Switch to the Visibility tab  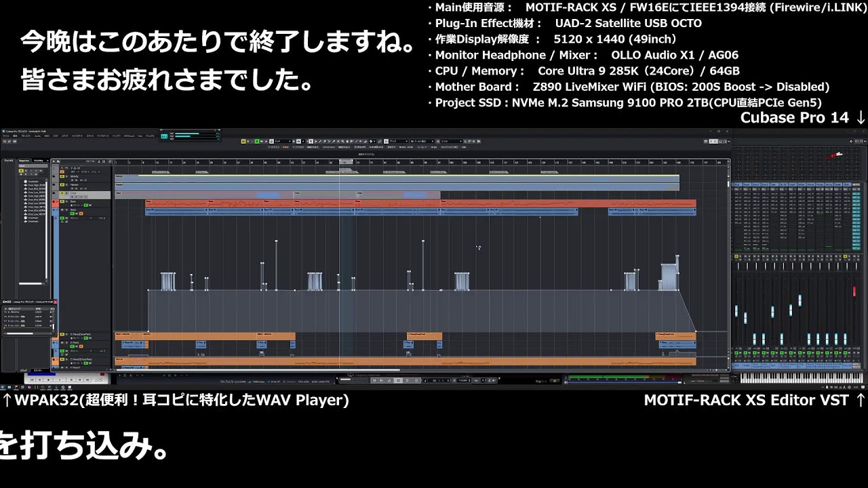[x=39, y=161]
